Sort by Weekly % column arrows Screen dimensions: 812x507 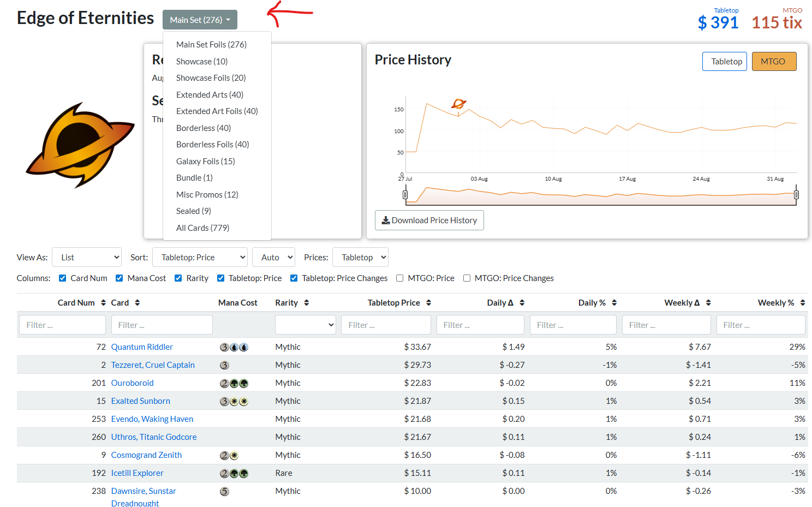point(803,303)
